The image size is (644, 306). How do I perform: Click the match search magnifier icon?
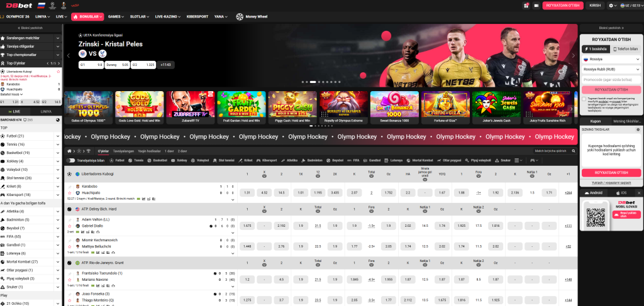[572, 151]
